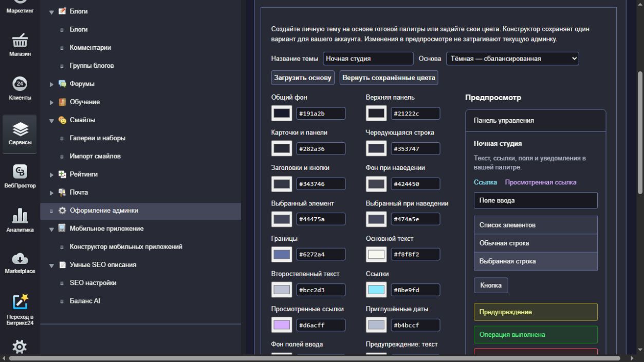Screen dimensions: 644x362
Task: Open the Ссылки color swatch
Action: [376, 290]
